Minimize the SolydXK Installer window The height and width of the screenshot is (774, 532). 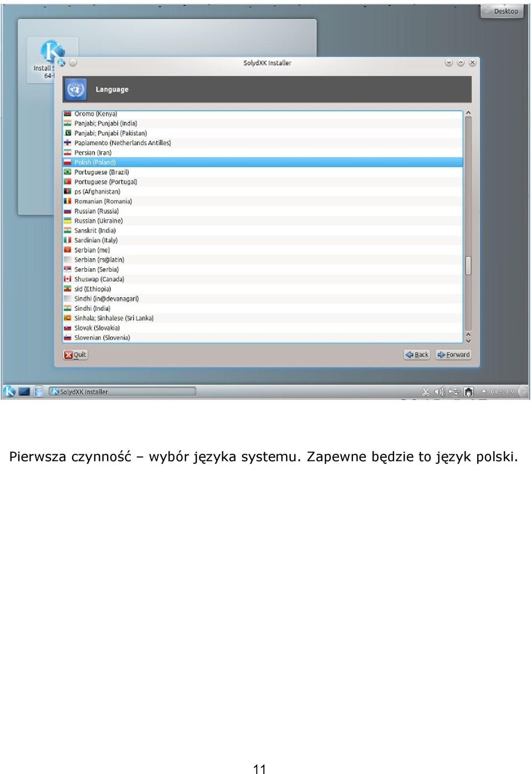pyautogui.click(x=449, y=63)
